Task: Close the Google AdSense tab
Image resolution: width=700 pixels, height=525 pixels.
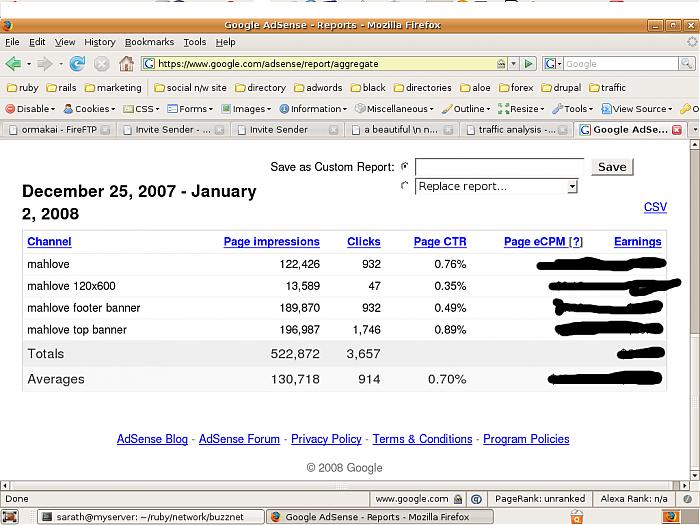Action: pos(678,130)
